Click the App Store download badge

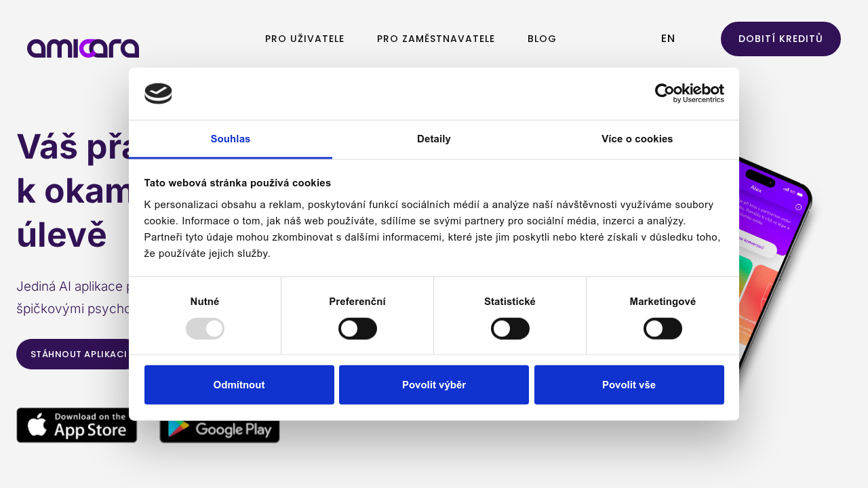(77, 425)
